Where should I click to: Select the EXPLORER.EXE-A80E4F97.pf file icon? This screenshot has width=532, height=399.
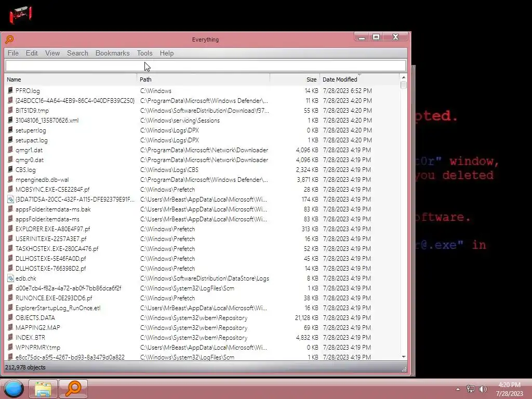tap(10, 229)
